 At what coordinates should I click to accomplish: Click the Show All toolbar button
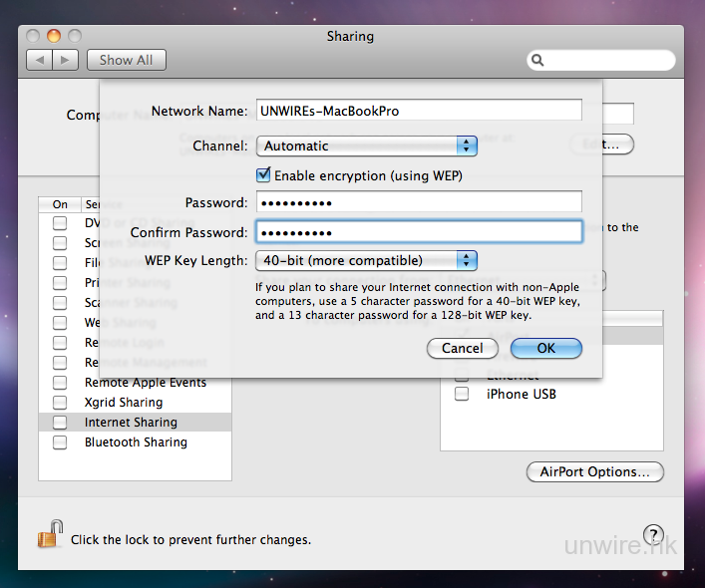[126, 61]
